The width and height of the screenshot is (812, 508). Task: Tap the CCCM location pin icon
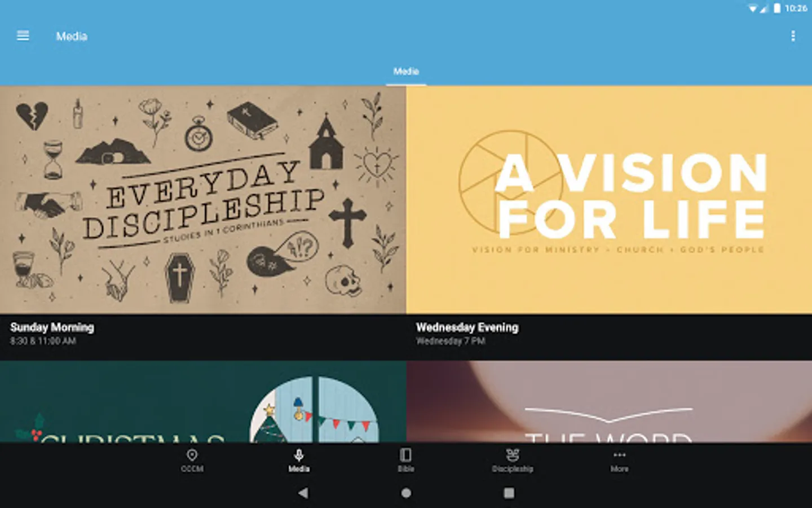pos(192,455)
